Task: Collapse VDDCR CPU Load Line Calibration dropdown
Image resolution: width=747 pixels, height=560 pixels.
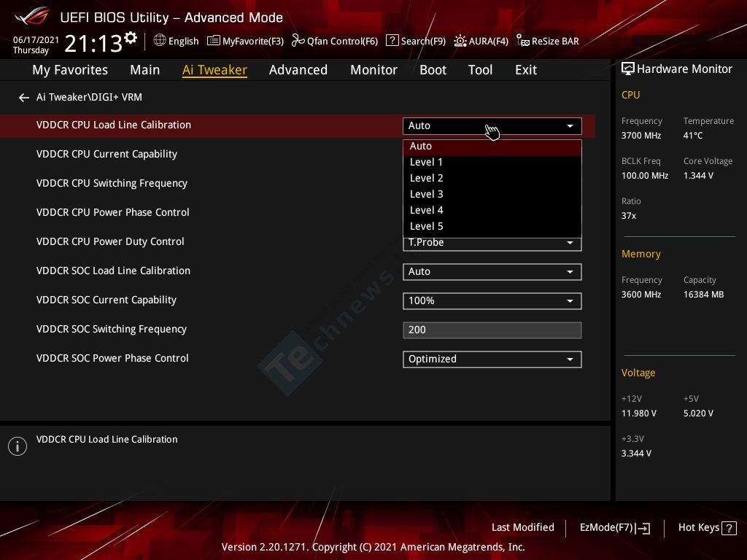Action: 492,126
